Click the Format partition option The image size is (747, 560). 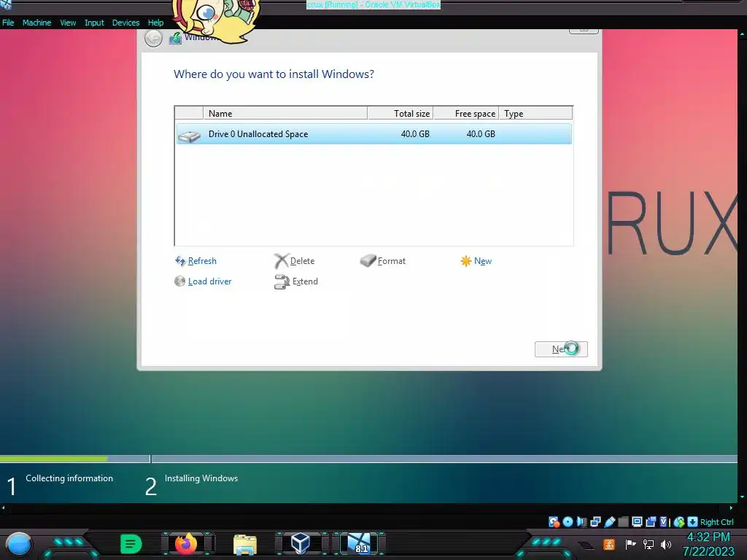pos(391,261)
